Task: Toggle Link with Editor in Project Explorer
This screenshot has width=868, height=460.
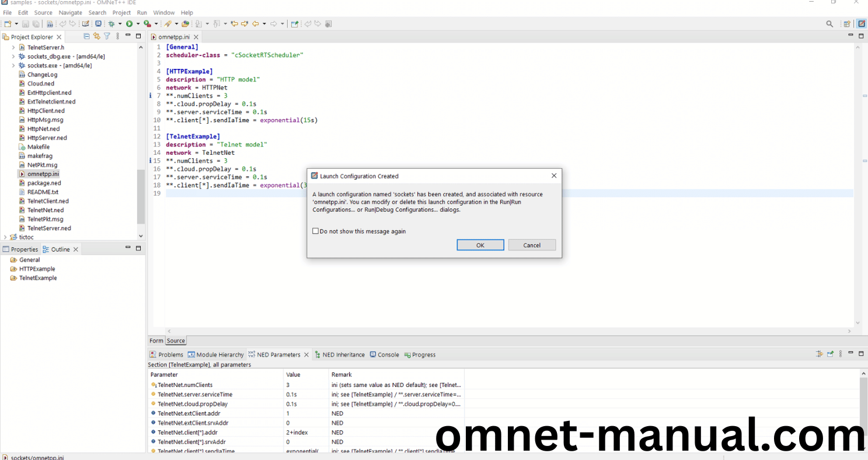Action: [97, 36]
